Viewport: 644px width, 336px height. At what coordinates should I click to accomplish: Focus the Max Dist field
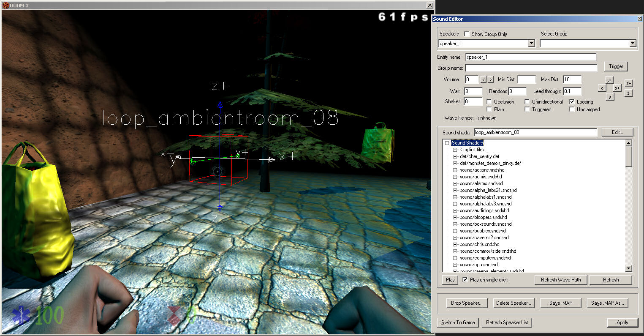click(x=572, y=79)
